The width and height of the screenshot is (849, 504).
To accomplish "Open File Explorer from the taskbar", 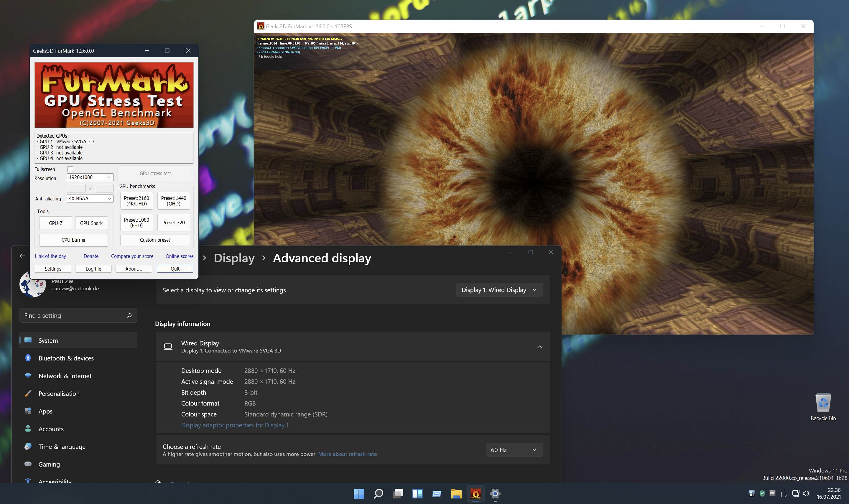I will [x=456, y=493].
